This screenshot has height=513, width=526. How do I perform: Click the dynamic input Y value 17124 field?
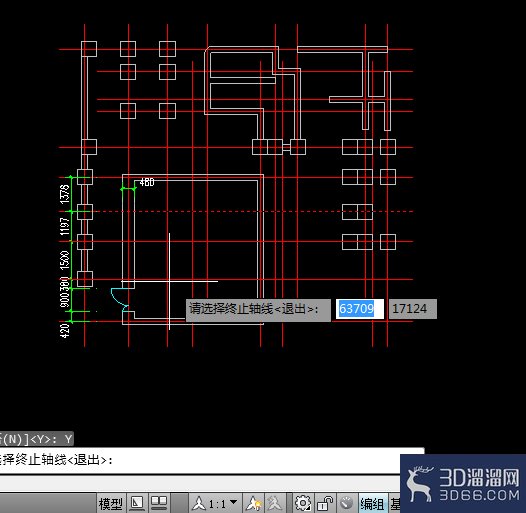tap(413, 309)
